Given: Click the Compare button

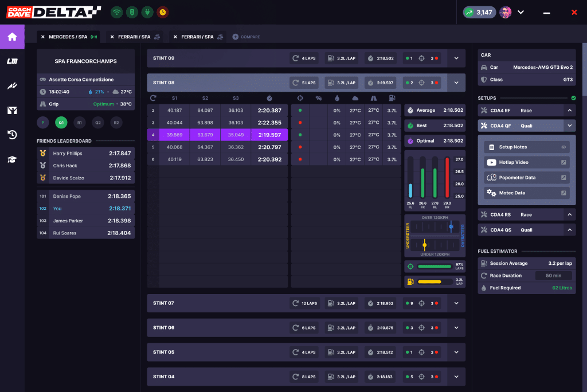Looking at the screenshot, I should [246, 37].
